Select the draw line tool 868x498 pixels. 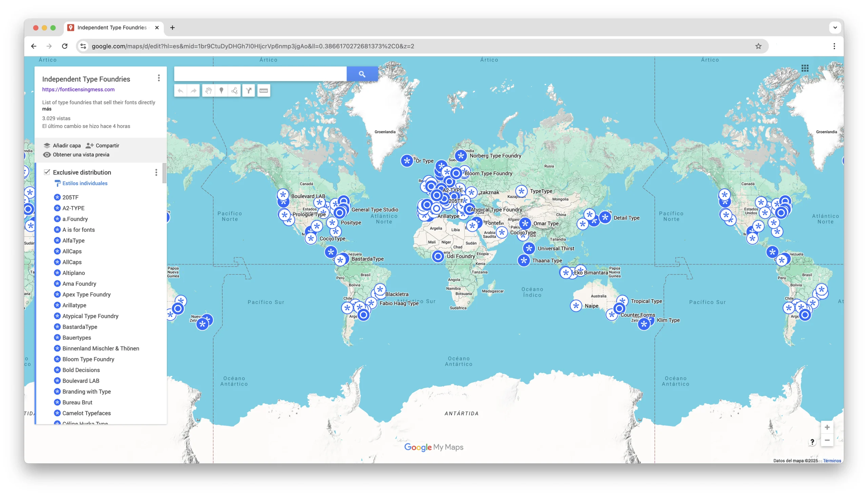point(235,91)
